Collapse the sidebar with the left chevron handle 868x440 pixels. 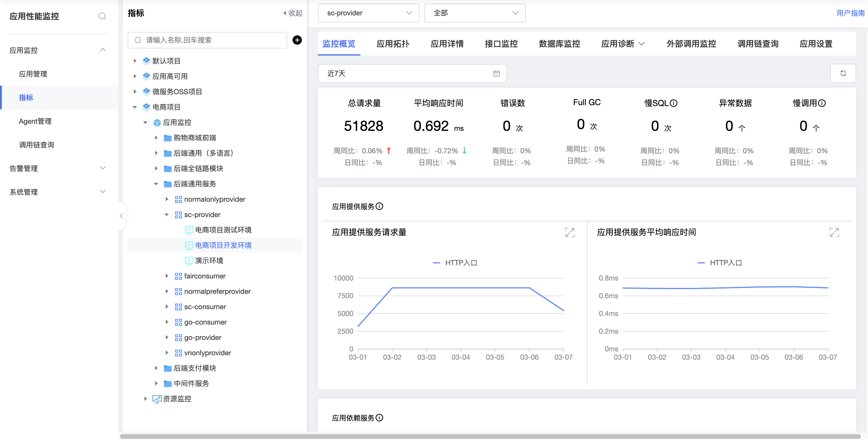pos(121,216)
